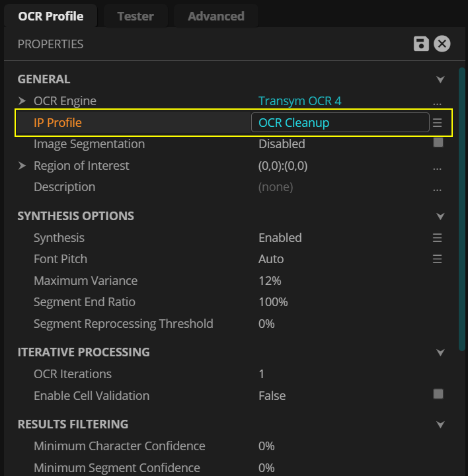Viewport: 468px width, 476px height.
Task: Toggle the Image Segmentation checkbox
Action: click(x=438, y=143)
